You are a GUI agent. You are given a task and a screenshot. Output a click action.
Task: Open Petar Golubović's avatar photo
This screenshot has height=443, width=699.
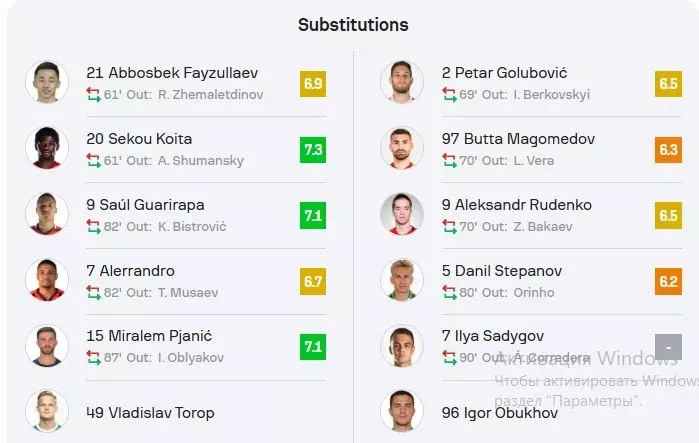(x=402, y=82)
